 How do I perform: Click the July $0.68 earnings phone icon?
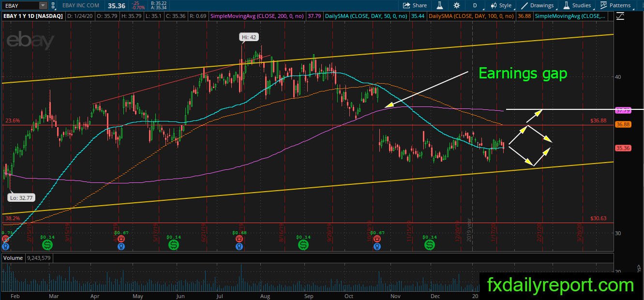tap(239, 239)
